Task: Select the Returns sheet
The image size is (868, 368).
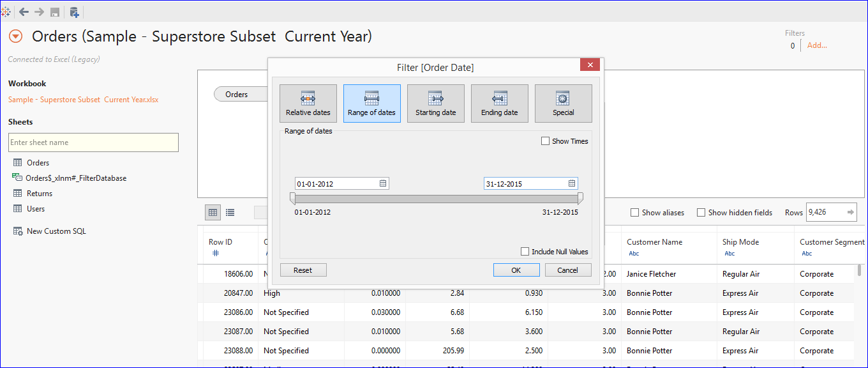Action: (40, 193)
